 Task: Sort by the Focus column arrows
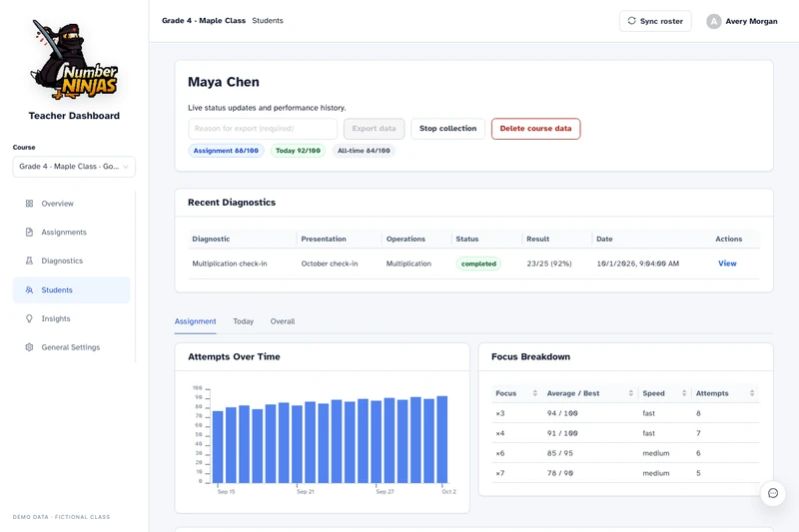point(535,393)
